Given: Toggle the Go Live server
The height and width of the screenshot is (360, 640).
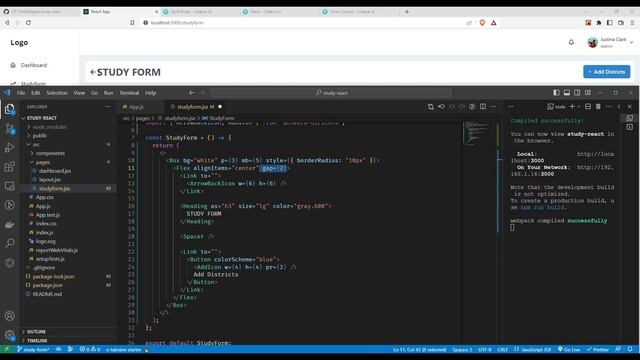Looking at the screenshot, I should 569,349.
